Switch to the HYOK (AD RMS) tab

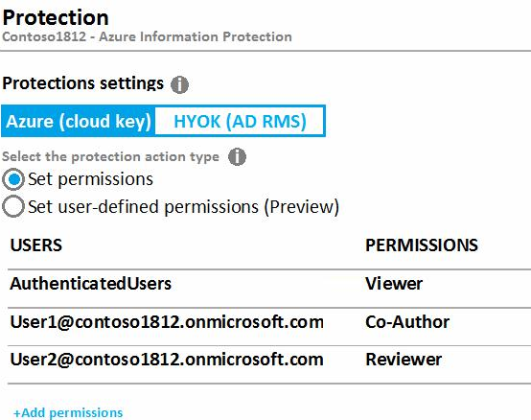point(240,121)
